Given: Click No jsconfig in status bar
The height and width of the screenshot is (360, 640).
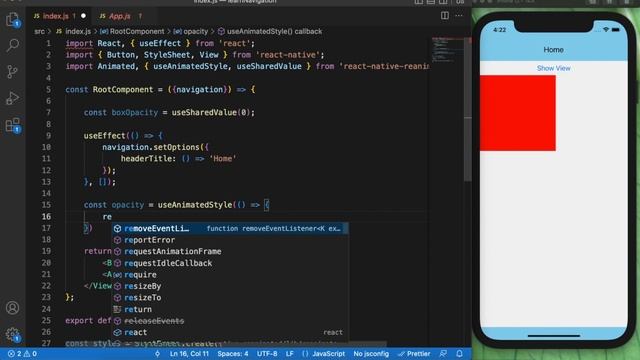Looking at the screenshot, I should tap(371, 353).
